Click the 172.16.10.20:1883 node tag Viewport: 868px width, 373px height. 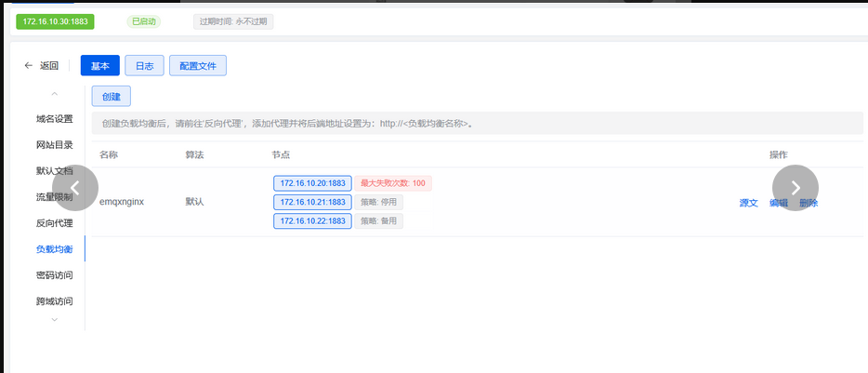point(312,183)
